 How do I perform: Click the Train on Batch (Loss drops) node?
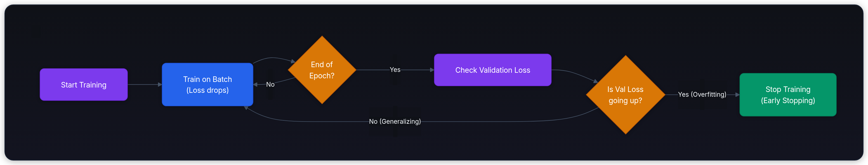click(x=207, y=85)
